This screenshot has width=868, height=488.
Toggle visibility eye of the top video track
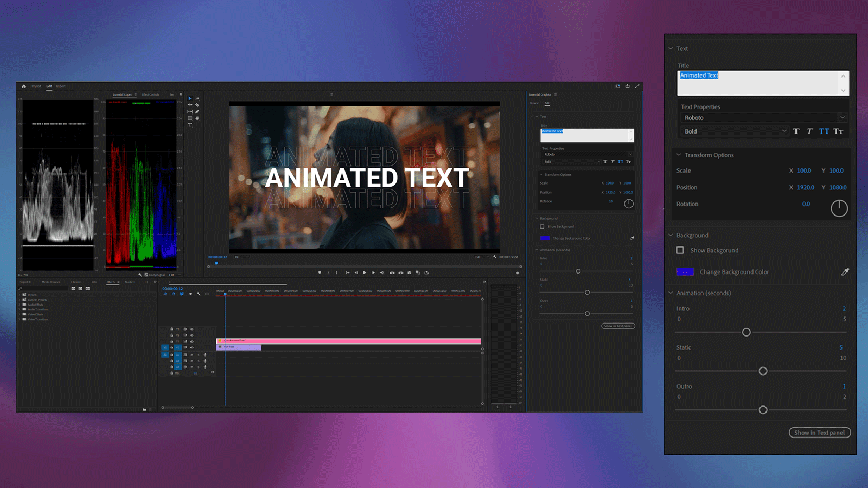pyautogui.click(x=192, y=329)
